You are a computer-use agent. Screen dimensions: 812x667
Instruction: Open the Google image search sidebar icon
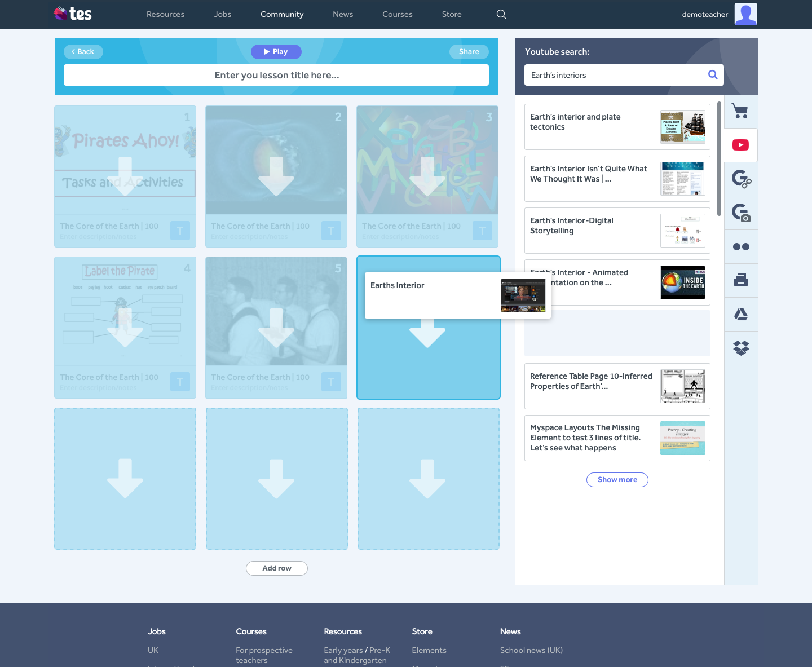click(740, 213)
